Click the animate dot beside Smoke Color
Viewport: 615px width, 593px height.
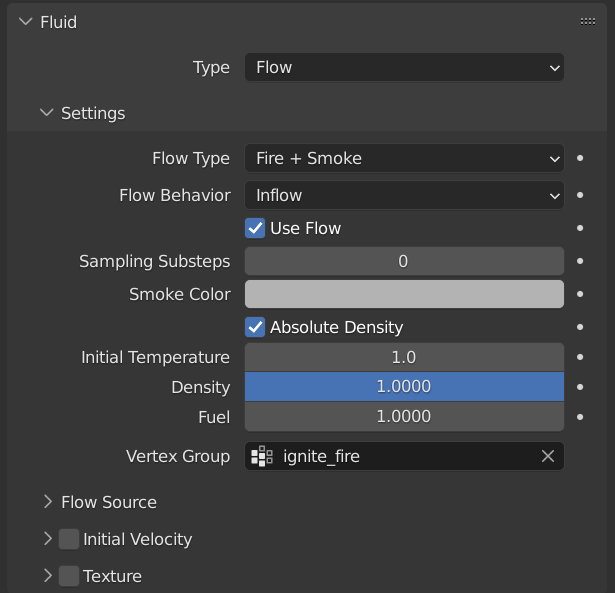point(580,294)
